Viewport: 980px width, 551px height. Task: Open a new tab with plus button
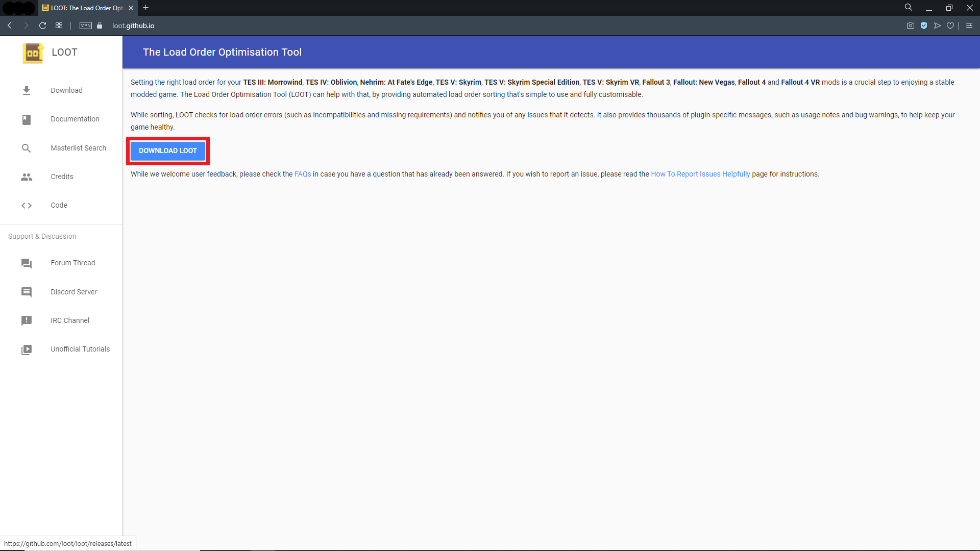[146, 8]
